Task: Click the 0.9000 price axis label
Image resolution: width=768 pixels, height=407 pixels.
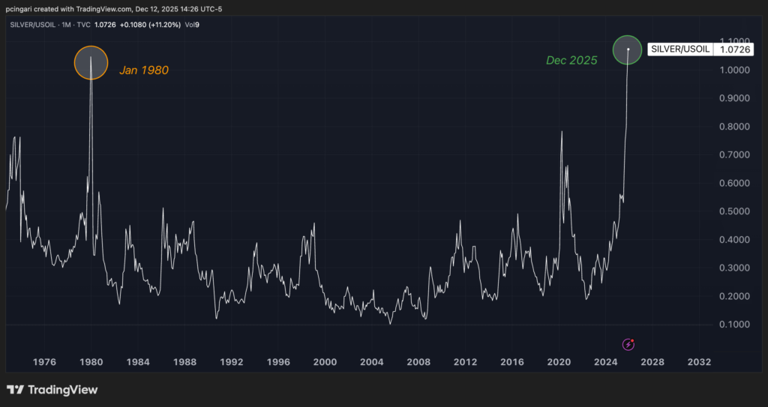Action: [x=736, y=98]
